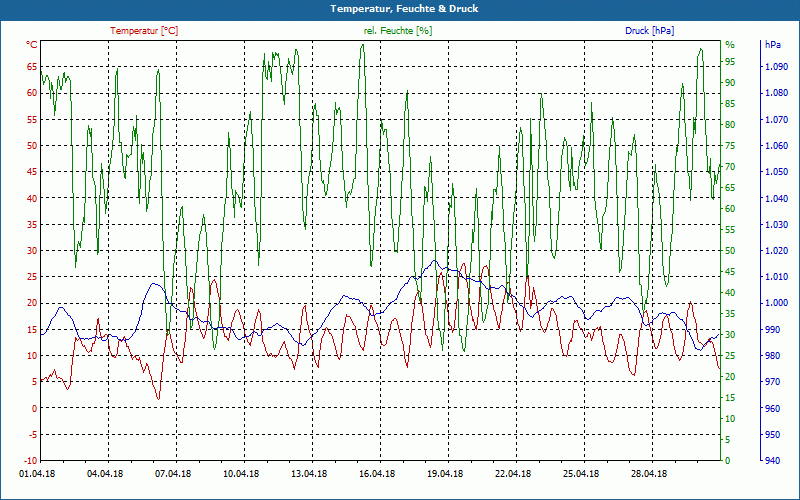
Task: Click the '980' pressure axis value
Action: pyautogui.click(x=773, y=356)
